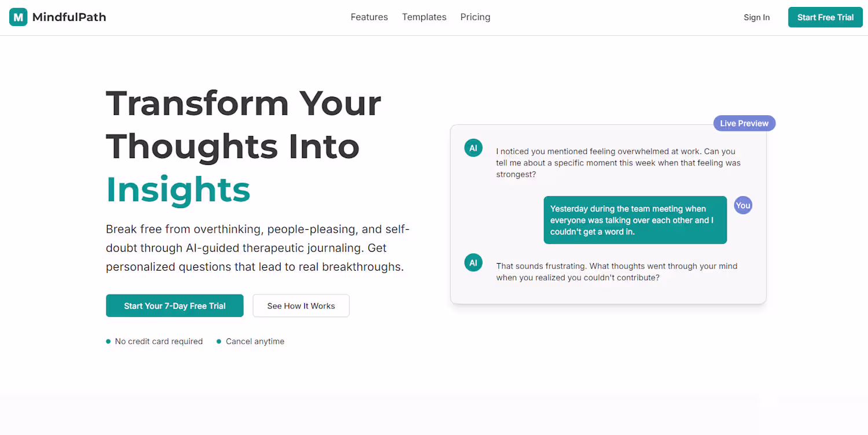Click the first AI avatar icon
This screenshot has height=435, width=868.
[x=473, y=148]
